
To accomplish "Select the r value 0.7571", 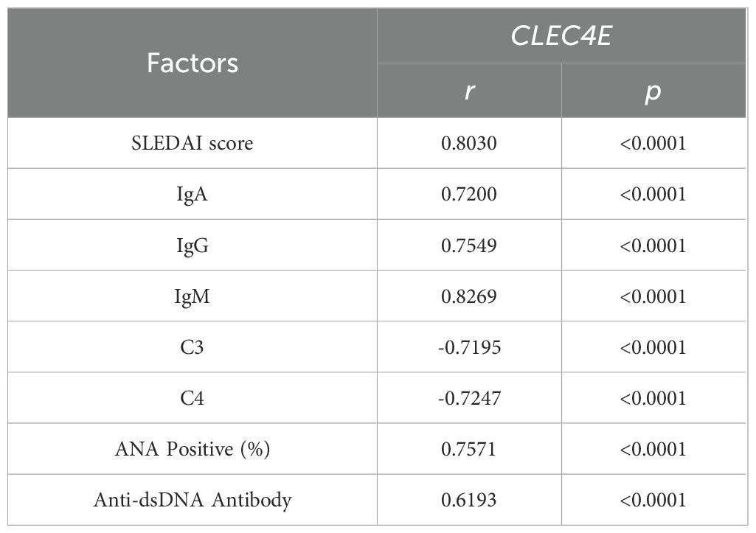I will click(469, 449).
